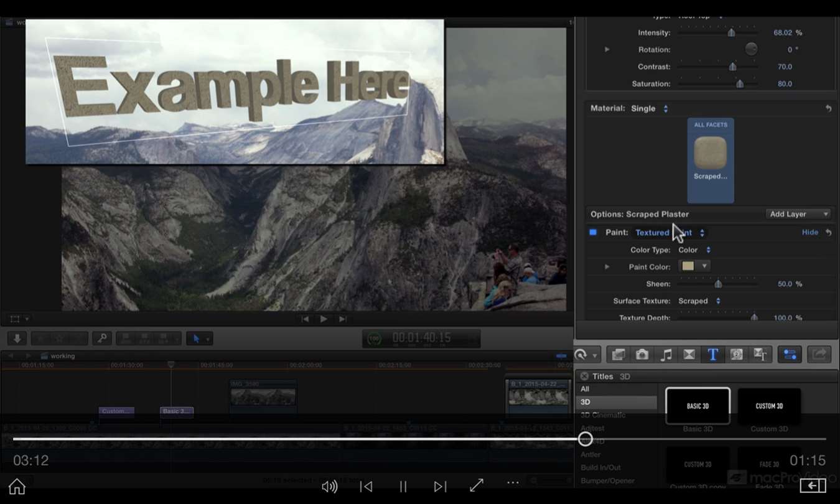Select the Custom title clip in timeline

coord(116,411)
